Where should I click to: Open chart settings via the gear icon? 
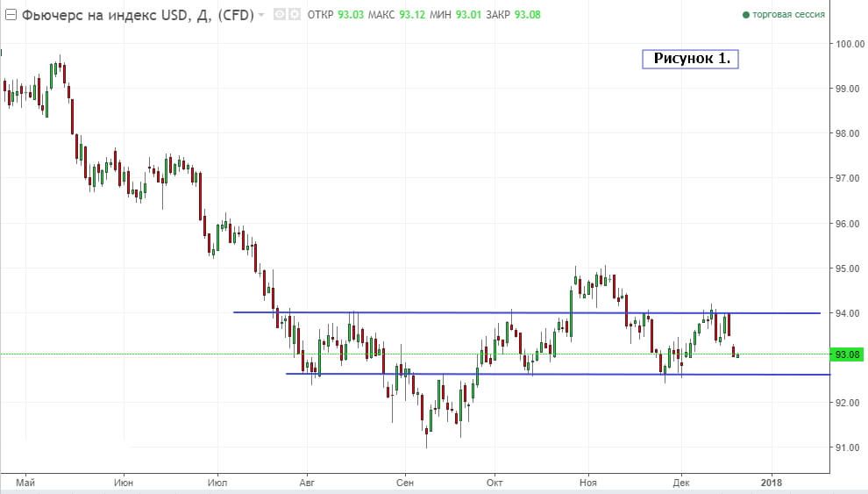pyautogui.click(x=294, y=15)
